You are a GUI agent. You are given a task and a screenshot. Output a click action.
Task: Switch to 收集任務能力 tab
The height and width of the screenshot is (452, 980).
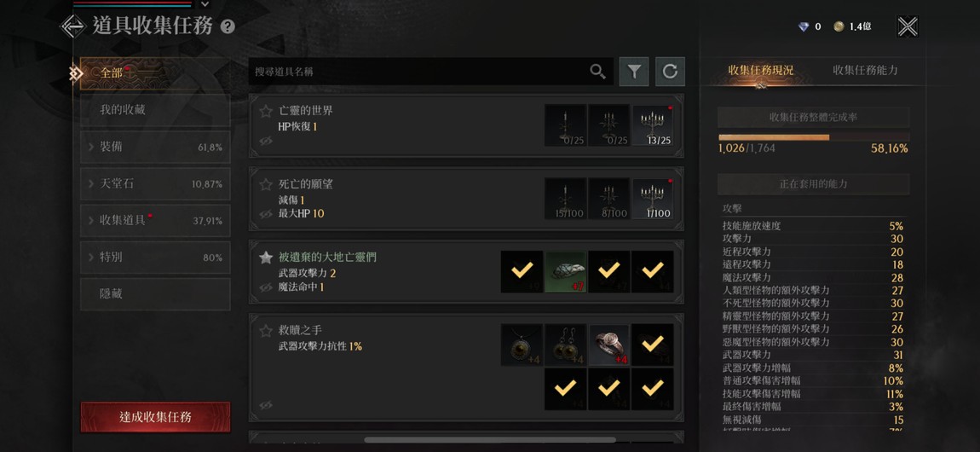coord(865,71)
